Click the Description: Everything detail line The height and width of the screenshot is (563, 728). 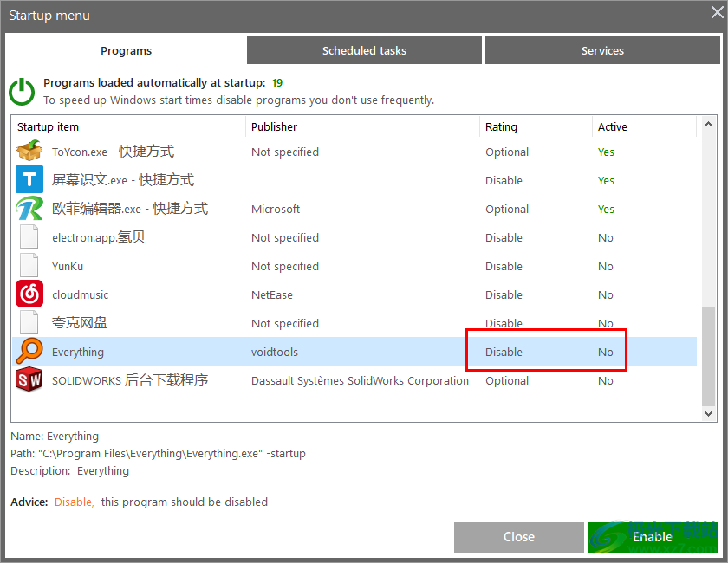(69, 470)
